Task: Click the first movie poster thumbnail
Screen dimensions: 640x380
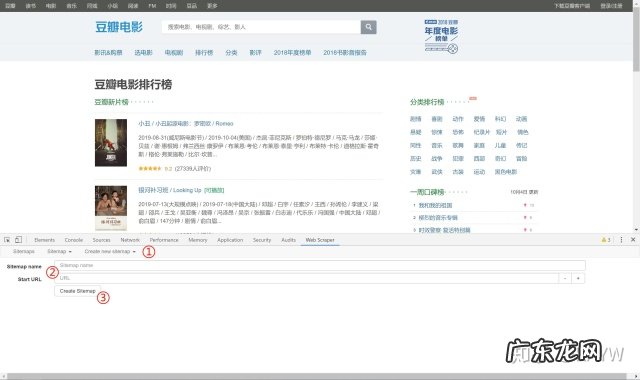Action: (111, 142)
